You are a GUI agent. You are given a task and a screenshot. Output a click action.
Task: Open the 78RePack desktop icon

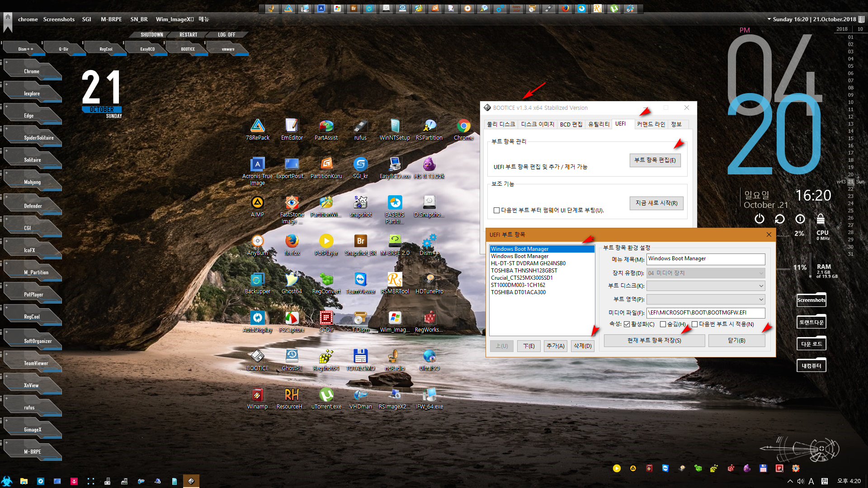(x=257, y=129)
